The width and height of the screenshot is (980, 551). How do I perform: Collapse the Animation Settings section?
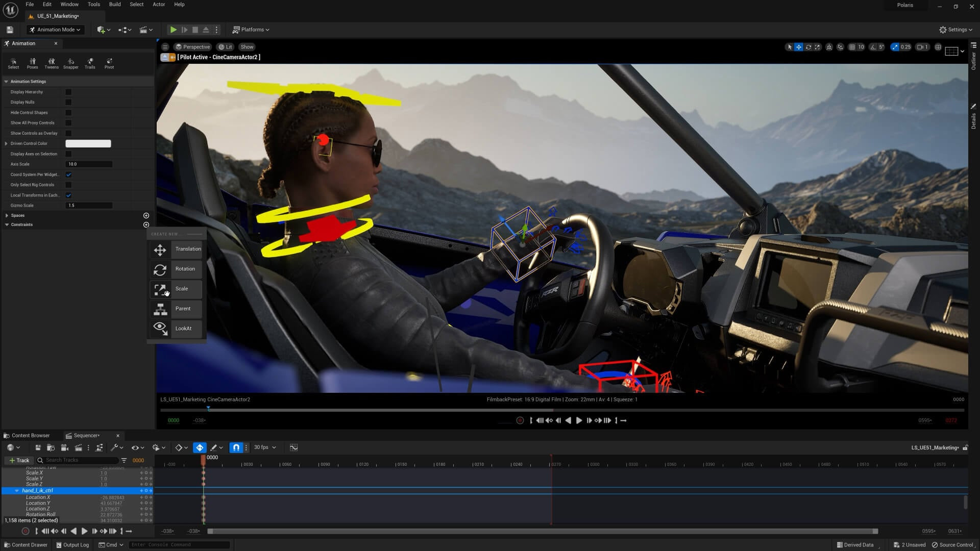[x=6, y=81]
